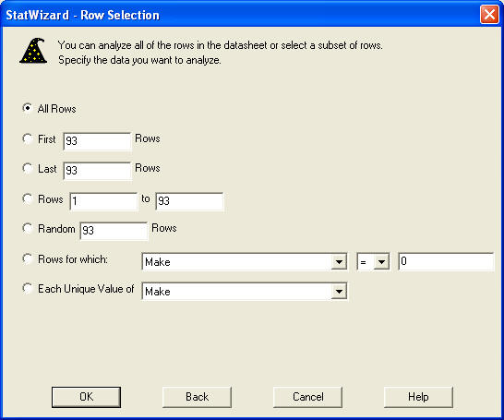Click the ending row field after 'to'
The image size is (504, 420).
[189, 201]
